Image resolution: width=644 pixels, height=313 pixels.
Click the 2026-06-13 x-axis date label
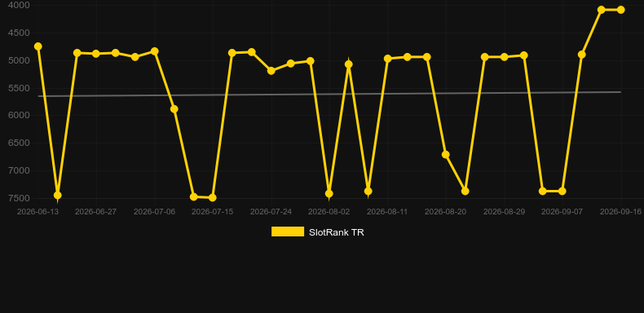(x=37, y=212)
